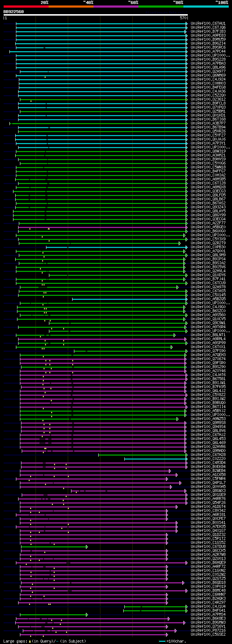Select hit UniRef100_B8LNT1
This screenshot has width=232, height=644.
coord(208,335)
